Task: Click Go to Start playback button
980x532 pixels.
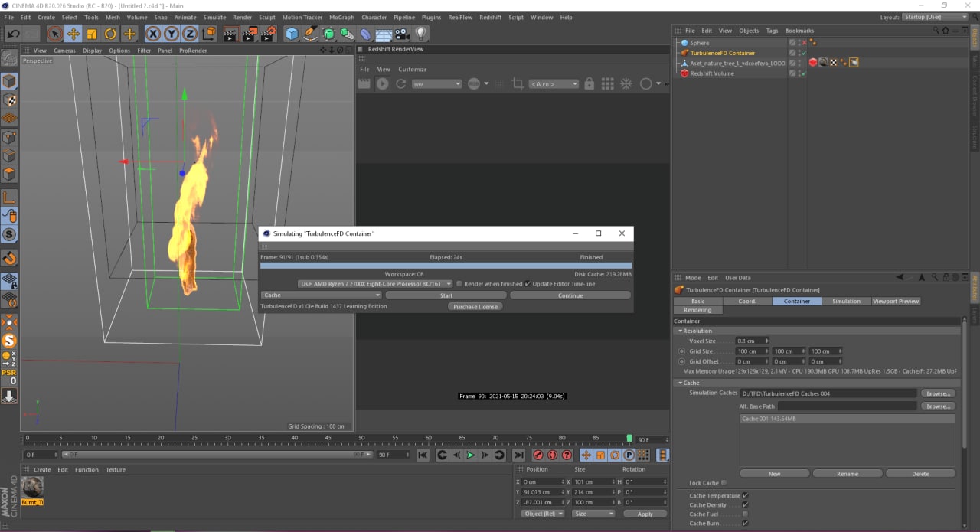Action: pyautogui.click(x=423, y=455)
